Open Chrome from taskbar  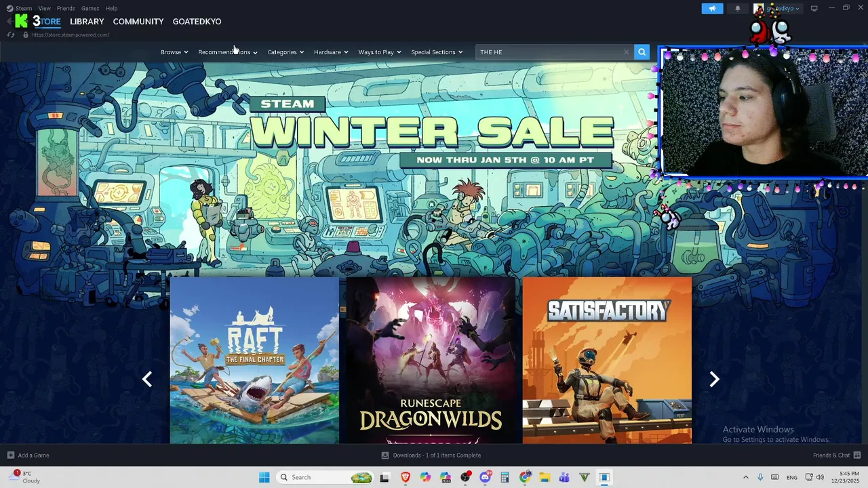(524, 477)
